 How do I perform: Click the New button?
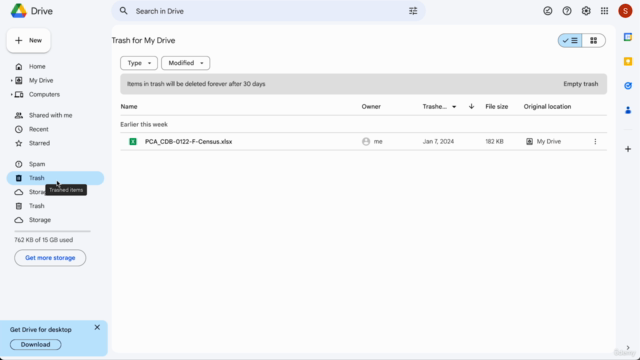pos(29,40)
